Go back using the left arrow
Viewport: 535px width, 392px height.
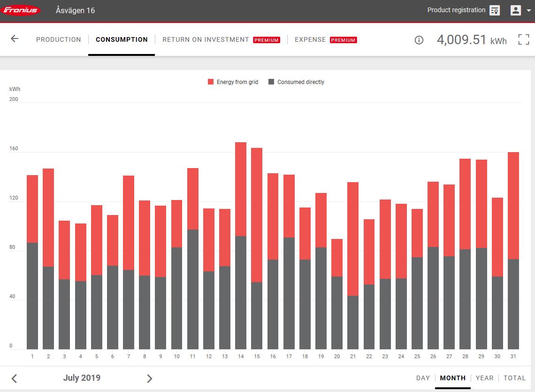pos(15,39)
